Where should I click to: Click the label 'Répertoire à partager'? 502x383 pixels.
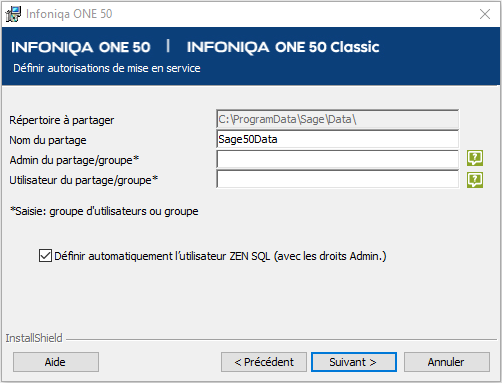coord(62,120)
